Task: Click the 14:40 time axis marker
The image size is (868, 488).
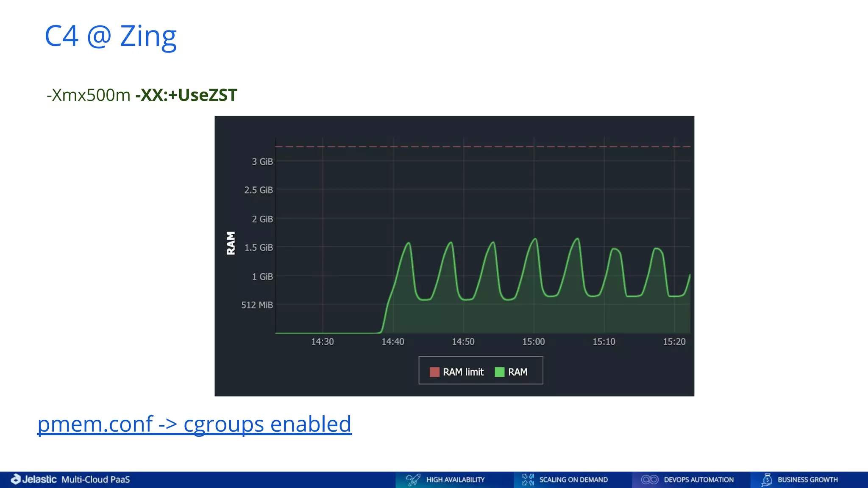Action: [393, 341]
